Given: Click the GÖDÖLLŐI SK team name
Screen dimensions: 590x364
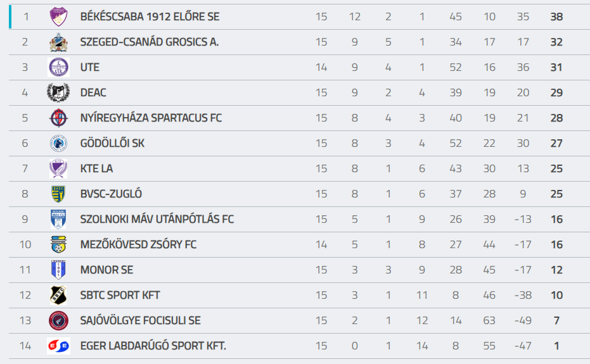Looking at the screenshot, I should 112,143.
